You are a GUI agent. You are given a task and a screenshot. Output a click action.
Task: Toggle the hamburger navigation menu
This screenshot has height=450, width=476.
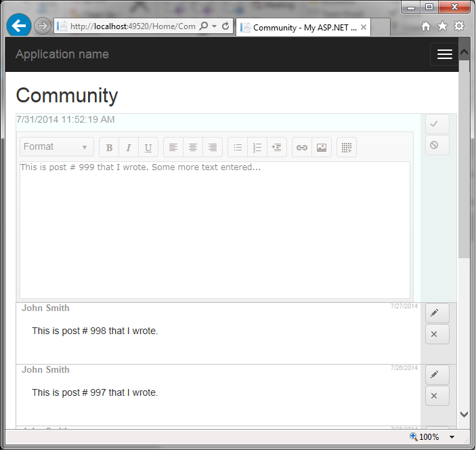click(444, 54)
